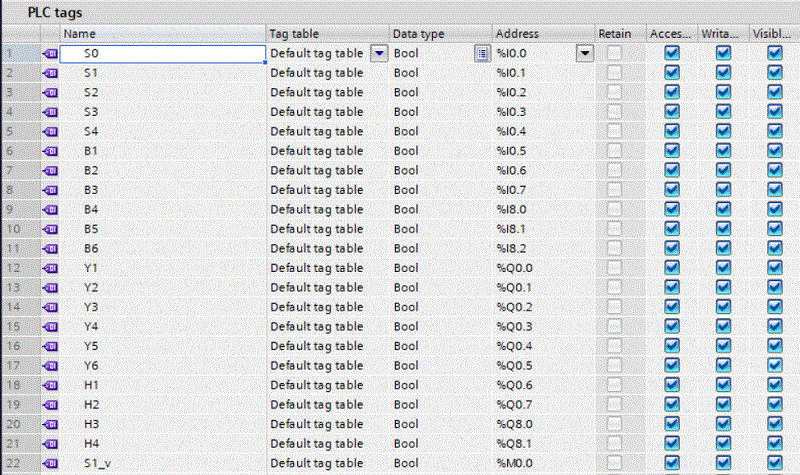Click the Data type column header

pos(440,34)
